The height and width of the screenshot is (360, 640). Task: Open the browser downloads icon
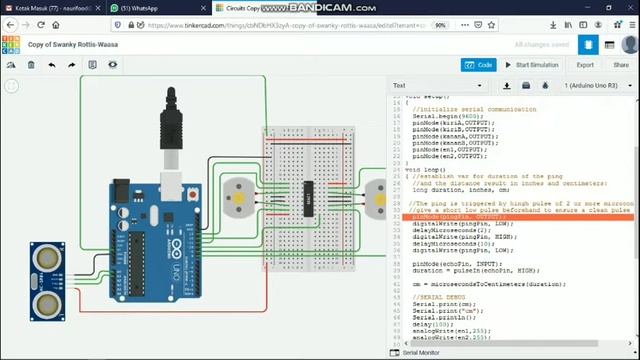553,25
